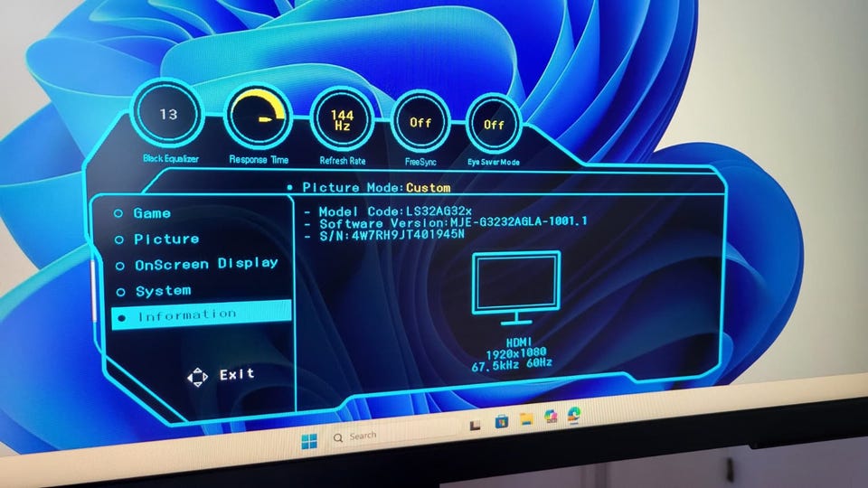Toggle the Eye Saver Mode Off indicator

tap(494, 125)
